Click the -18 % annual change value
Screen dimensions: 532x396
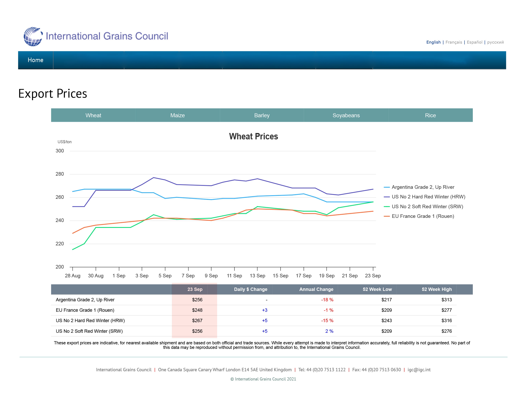coord(327,300)
